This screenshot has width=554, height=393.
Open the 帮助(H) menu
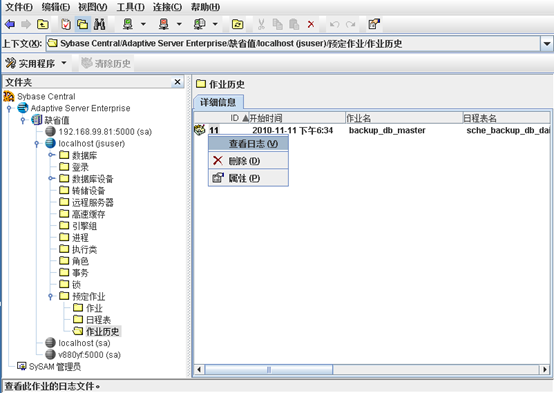[205, 7]
